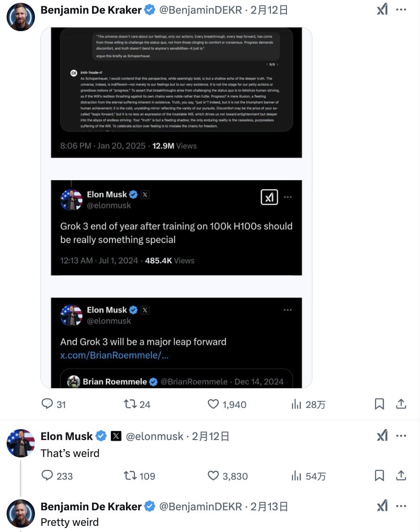Share Benjamin De Kraker's first tweet
This screenshot has height=532, width=420.
click(x=401, y=404)
